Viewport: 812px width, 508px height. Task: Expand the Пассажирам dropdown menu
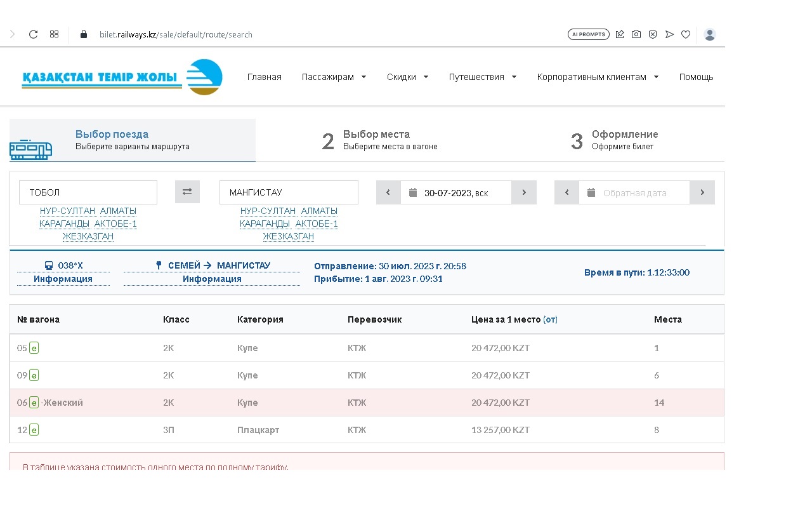click(334, 77)
